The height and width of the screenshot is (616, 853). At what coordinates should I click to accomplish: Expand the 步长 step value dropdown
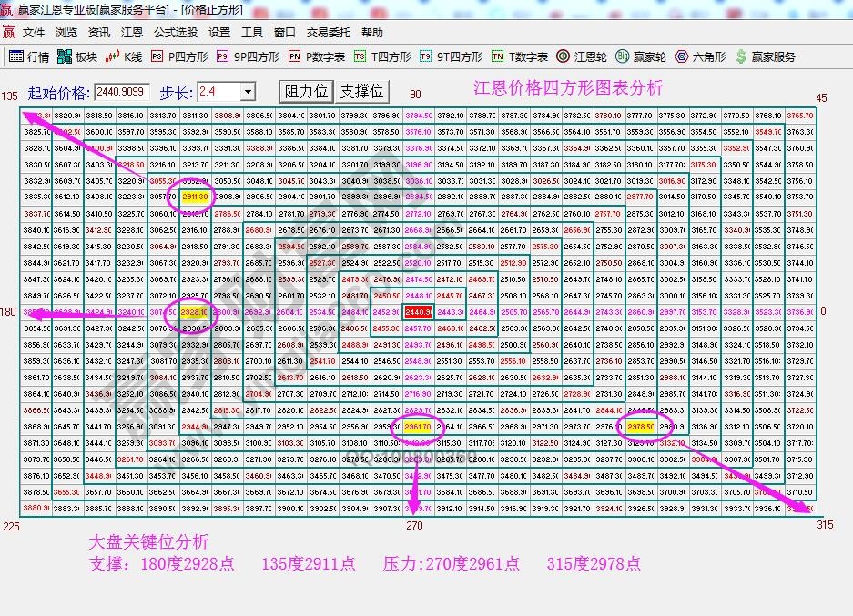(249, 91)
